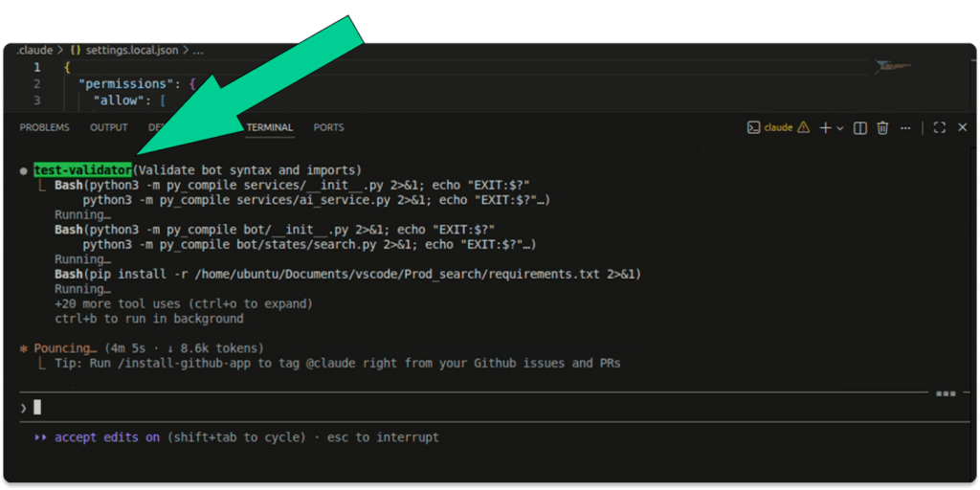The height and width of the screenshot is (490, 980).
Task: Open the PORTS tab
Action: [x=328, y=127]
